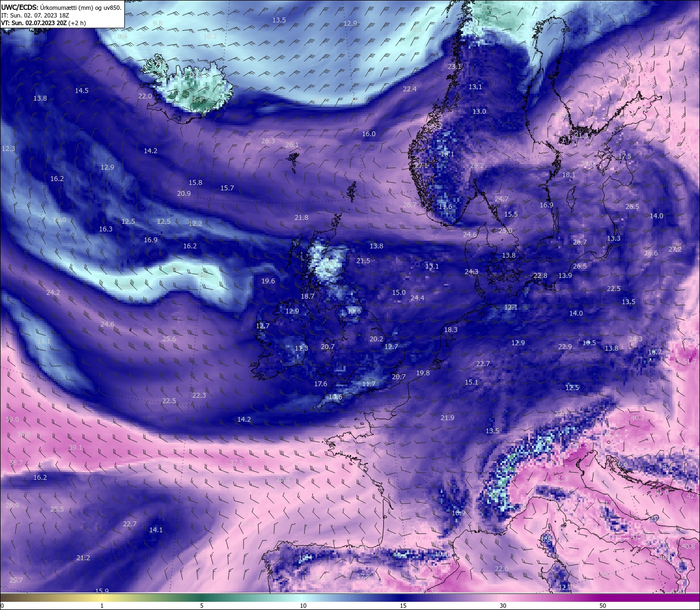This screenshot has width=700, height=610.
Task: Click the 37.5 value label
Action: 236,462
